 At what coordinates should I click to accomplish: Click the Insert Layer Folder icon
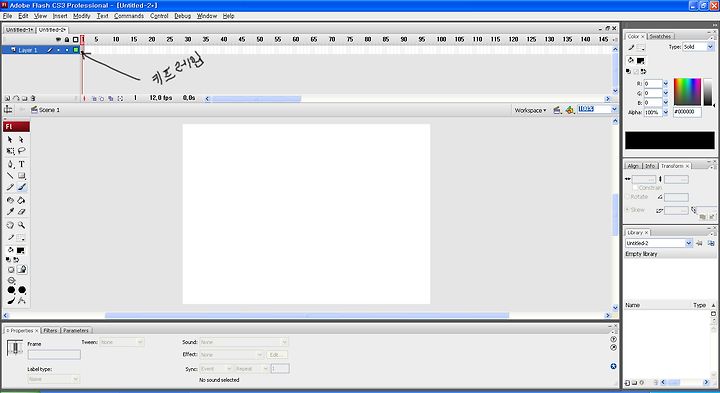pos(24,98)
